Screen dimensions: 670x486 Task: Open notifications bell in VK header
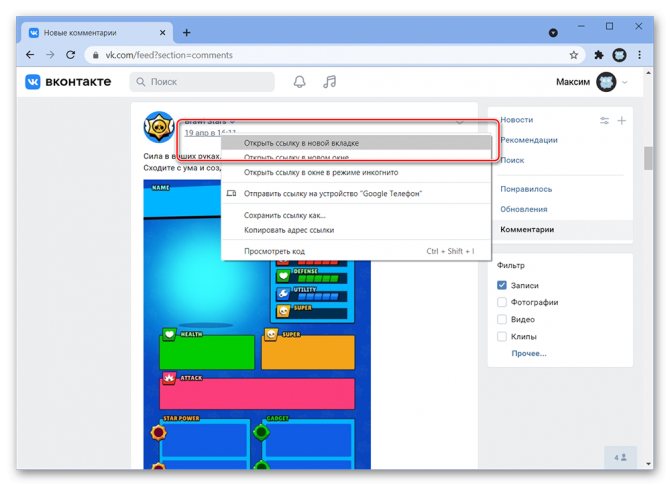click(300, 82)
